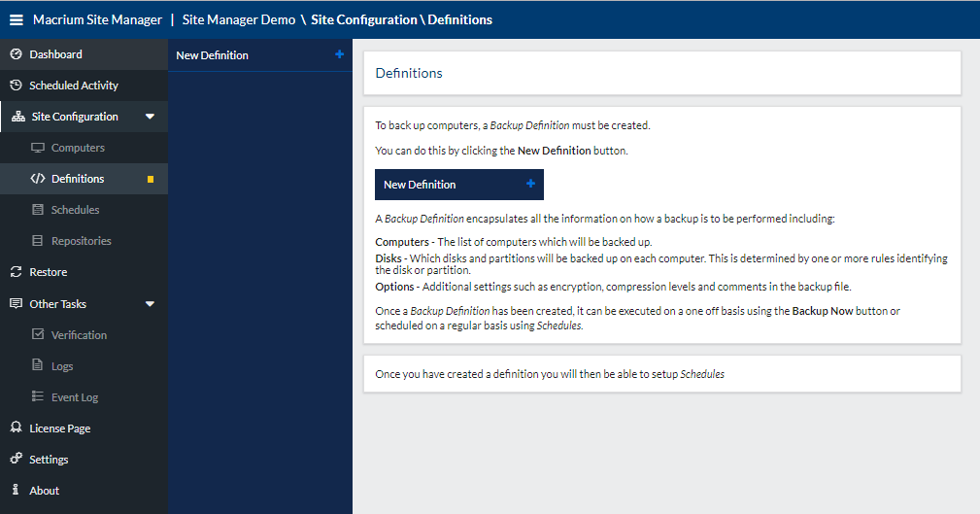This screenshot has width=980, height=514.
Task: Click the Dashboard gauge icon
Action: coord(16,54)
